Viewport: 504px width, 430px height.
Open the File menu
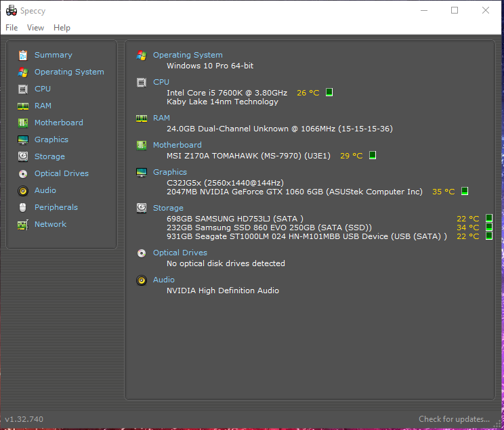[x=12, y=28]
